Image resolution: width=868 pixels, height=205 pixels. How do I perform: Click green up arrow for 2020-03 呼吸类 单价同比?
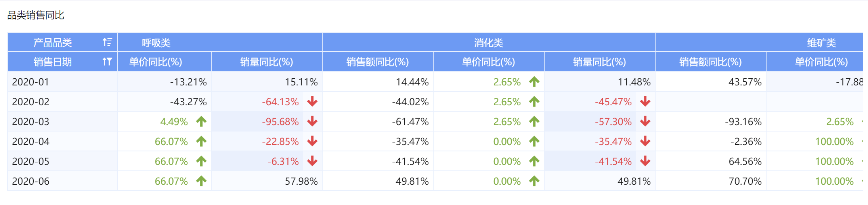click(201, 122)
